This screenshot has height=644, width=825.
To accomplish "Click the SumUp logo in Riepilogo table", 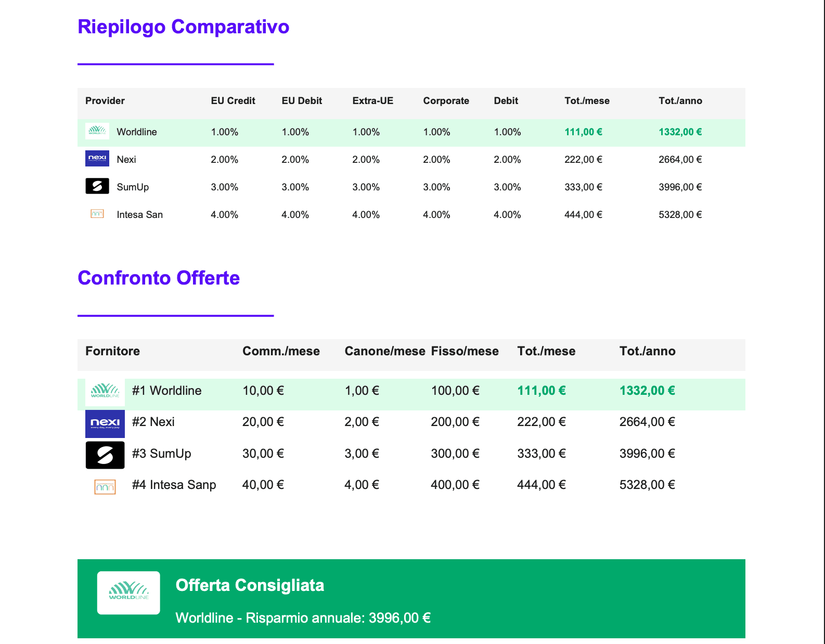I will (x=97, y=186).
